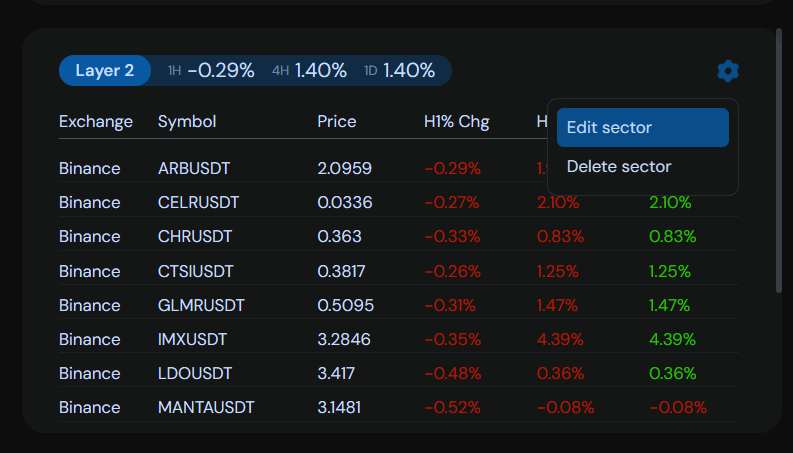Select the 4H change indicator
793x453 pixels.
(x=309, y=71)
